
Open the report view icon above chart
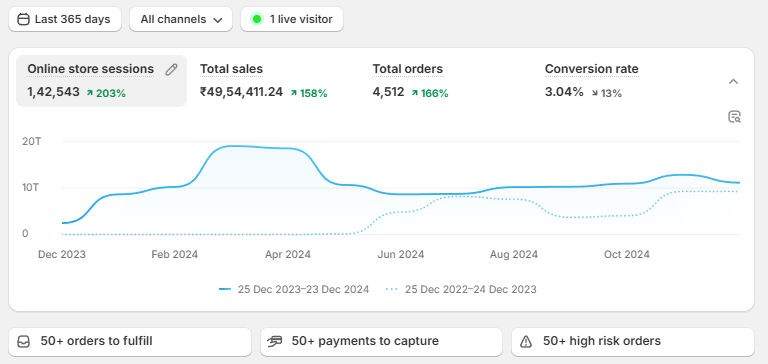(x=734, y=117)
